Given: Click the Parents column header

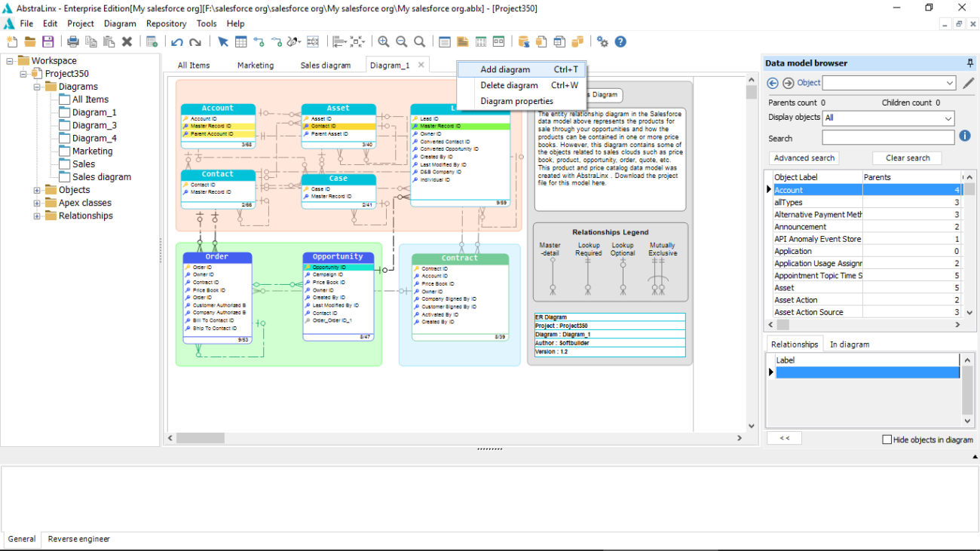Looking at the screenshot, I should tap(911, 177).
